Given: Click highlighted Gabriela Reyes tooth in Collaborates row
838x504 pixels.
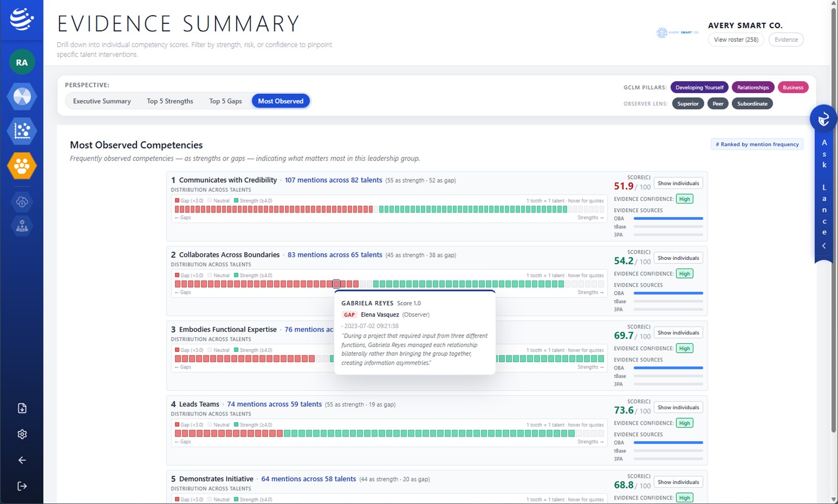Looking at the screenshot, I should click(x=336, y=284).
